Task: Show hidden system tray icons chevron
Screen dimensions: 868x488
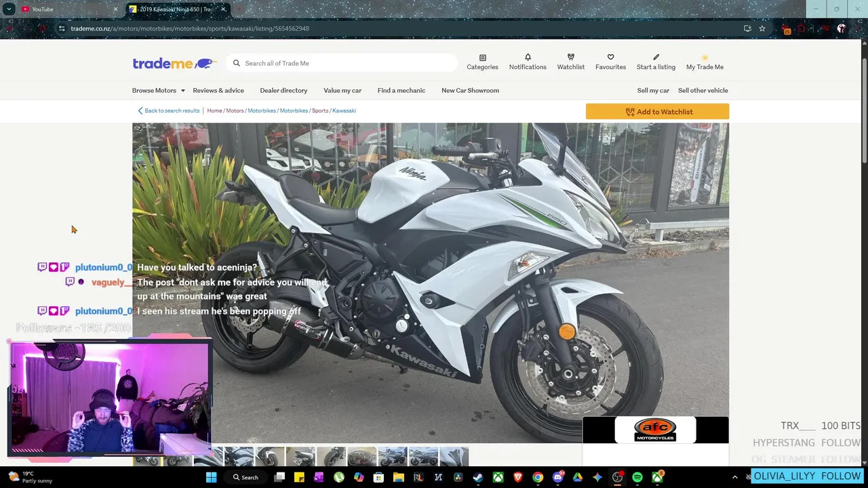Action: (734, 477)
